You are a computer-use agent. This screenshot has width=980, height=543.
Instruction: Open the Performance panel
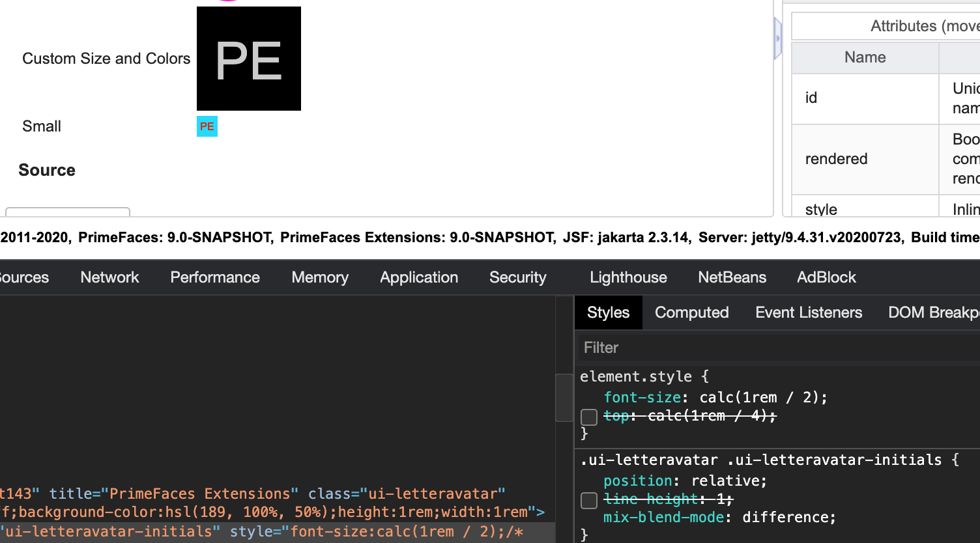click(x=215, y=277)
